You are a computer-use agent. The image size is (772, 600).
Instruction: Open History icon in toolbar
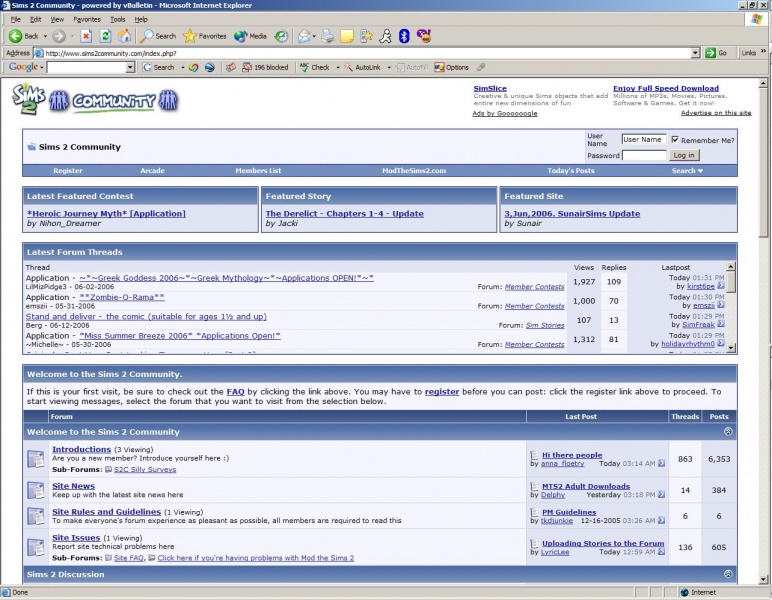click(281, 36)
